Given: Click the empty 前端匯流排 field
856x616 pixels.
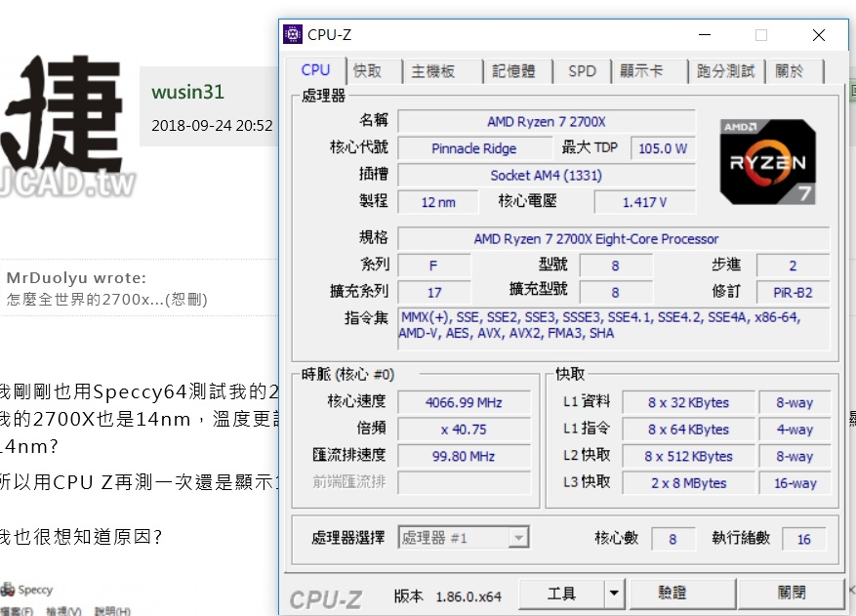Looking at the screenshot, I should point(464,483).
